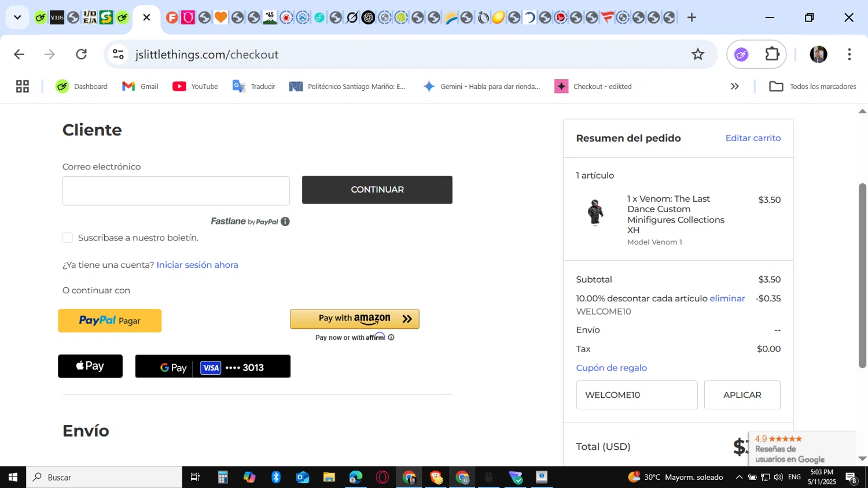Switch input language from ENG

[x=795, y=477]
